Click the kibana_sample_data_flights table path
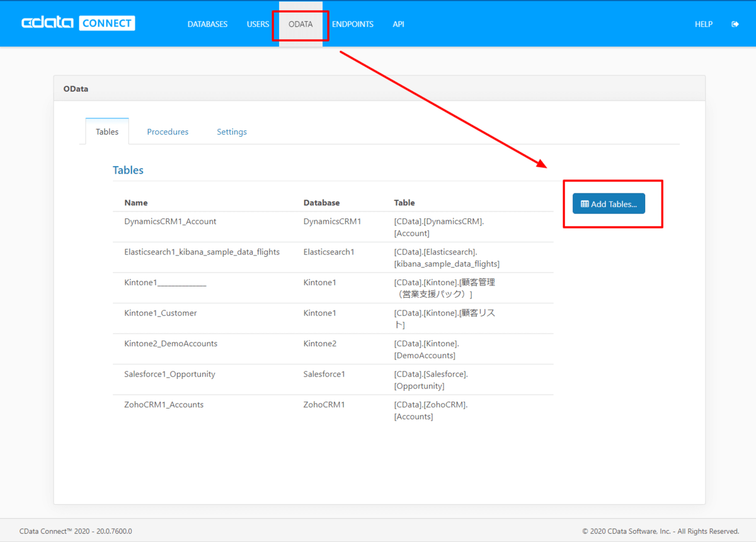The width and height of the screenshot is (756, 542). [447, 258]
